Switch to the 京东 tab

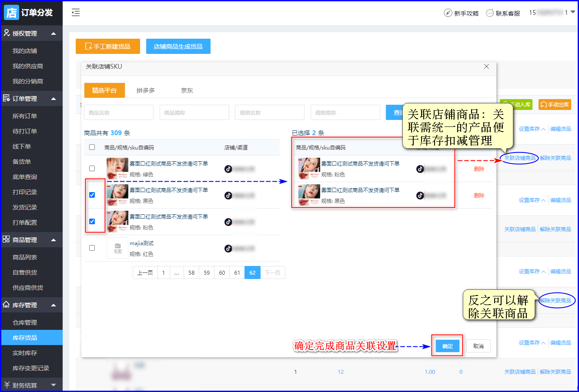187,90
